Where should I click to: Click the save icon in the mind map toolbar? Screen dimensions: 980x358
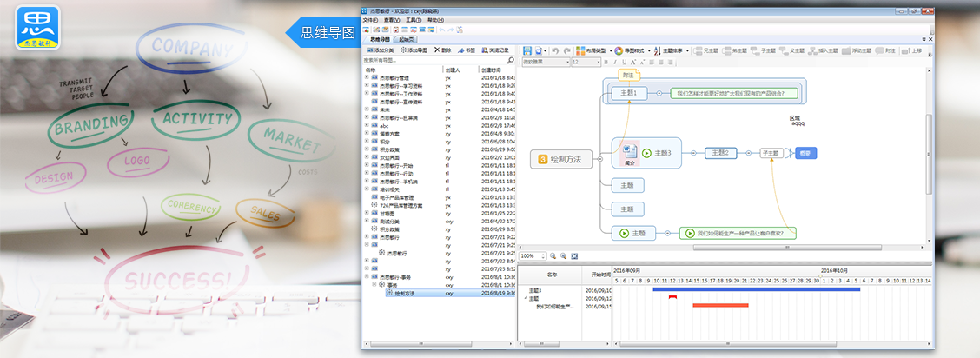527,50
